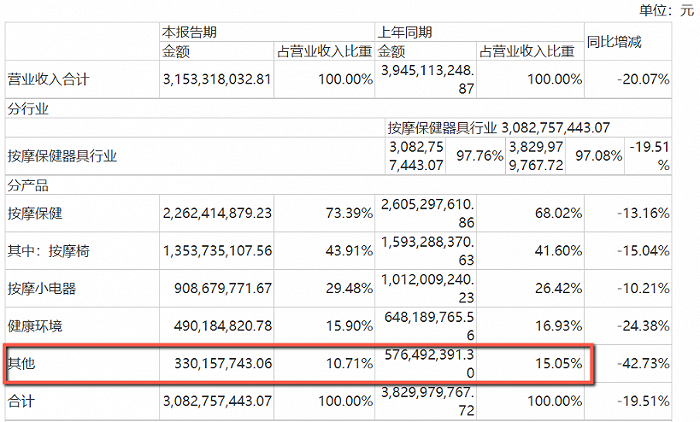Select the 分产品 section row

point(29,185)
